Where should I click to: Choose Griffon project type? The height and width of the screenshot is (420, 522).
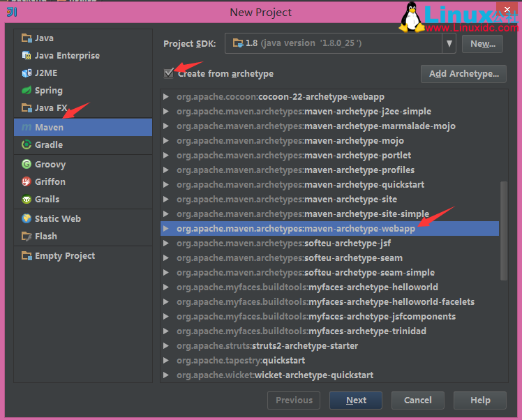click(83, 181)
